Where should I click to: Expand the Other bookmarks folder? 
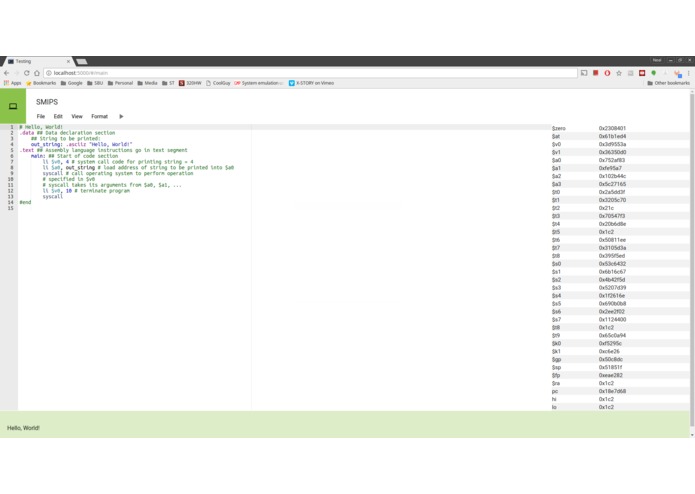pos(668,83)
